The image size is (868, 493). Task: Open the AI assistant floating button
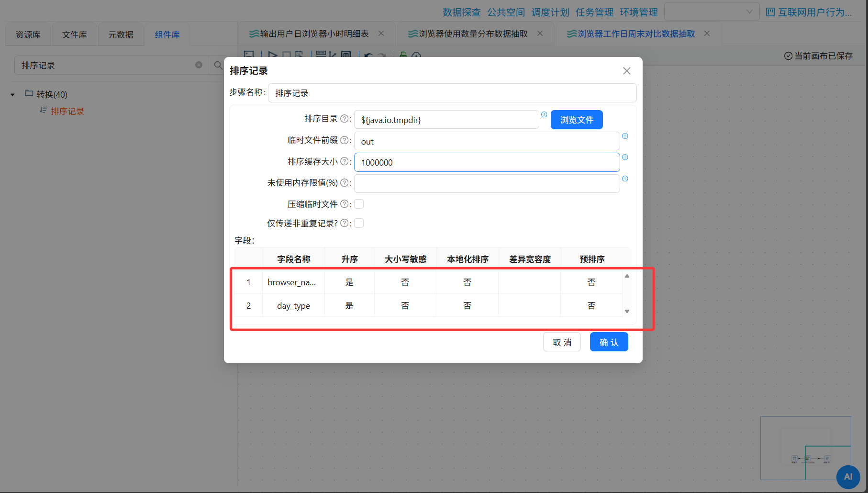coord(848,477)
